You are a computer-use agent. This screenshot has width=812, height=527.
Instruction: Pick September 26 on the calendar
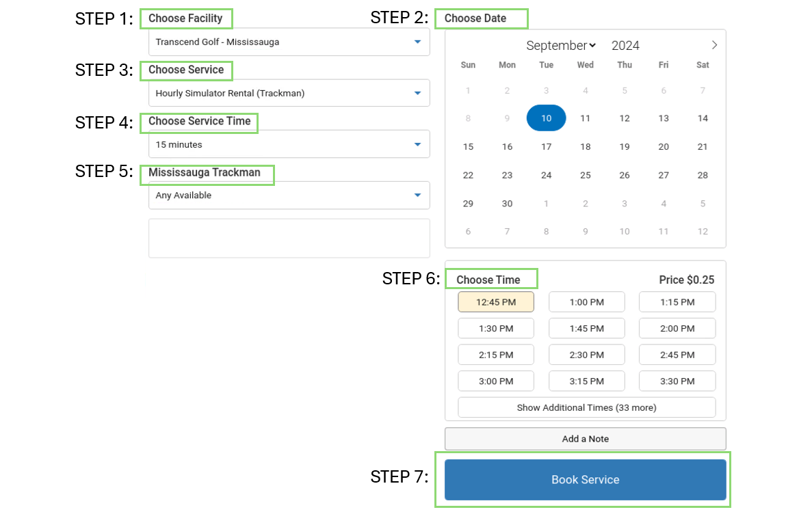click(x=625, y=175)
